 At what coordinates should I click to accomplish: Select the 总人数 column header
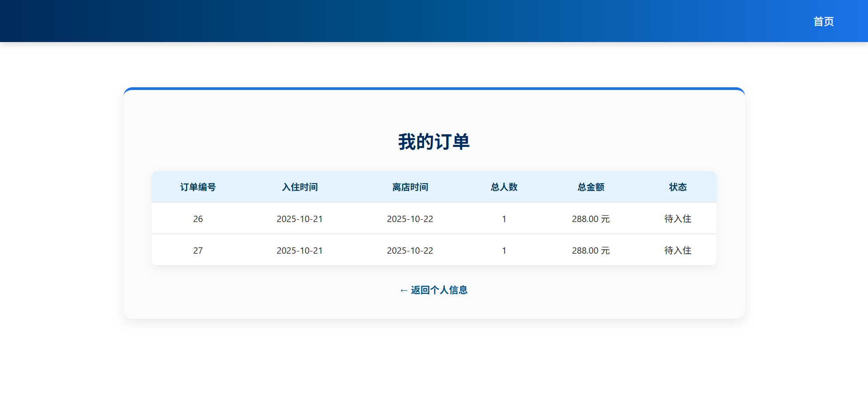pyautogui.click(x=504, y=187)
